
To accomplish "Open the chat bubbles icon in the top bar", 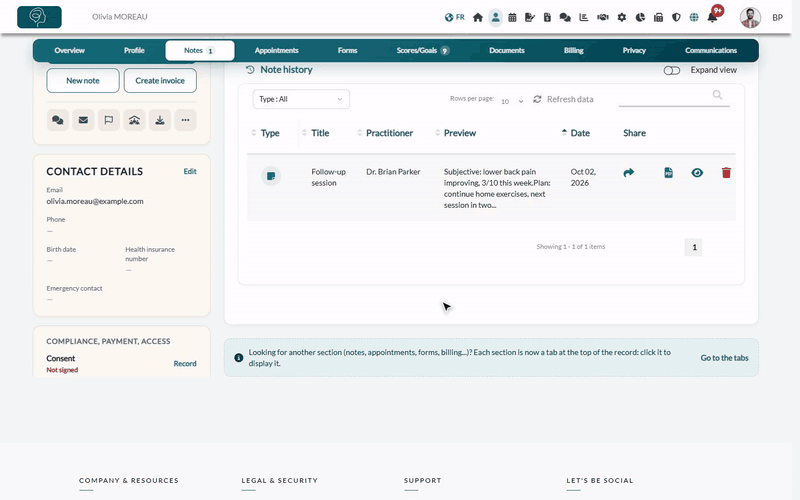I will click(565, 17).
